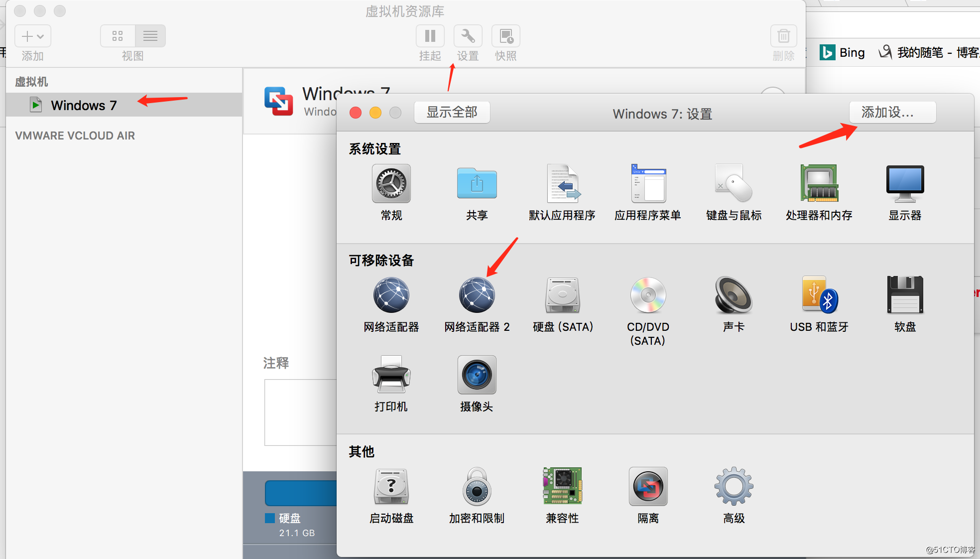This screenshot has height=559, width=980.
Task: Select VMWARE VCLOUD AIR sidebar section
Action: click(75, 136)
